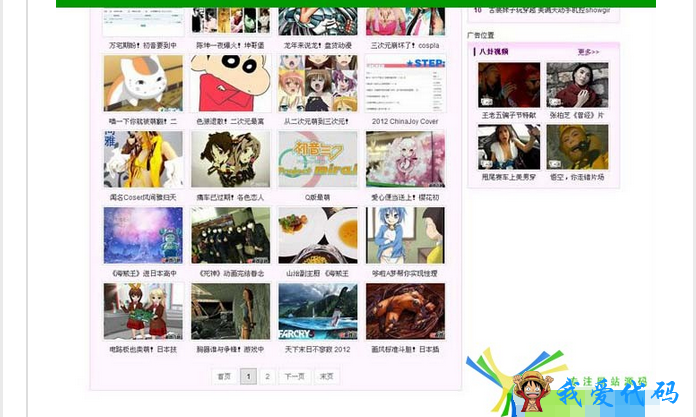Open the Hatsune Miku Project mirai thumbnail

pyautogui.click(x=318, y=159)
